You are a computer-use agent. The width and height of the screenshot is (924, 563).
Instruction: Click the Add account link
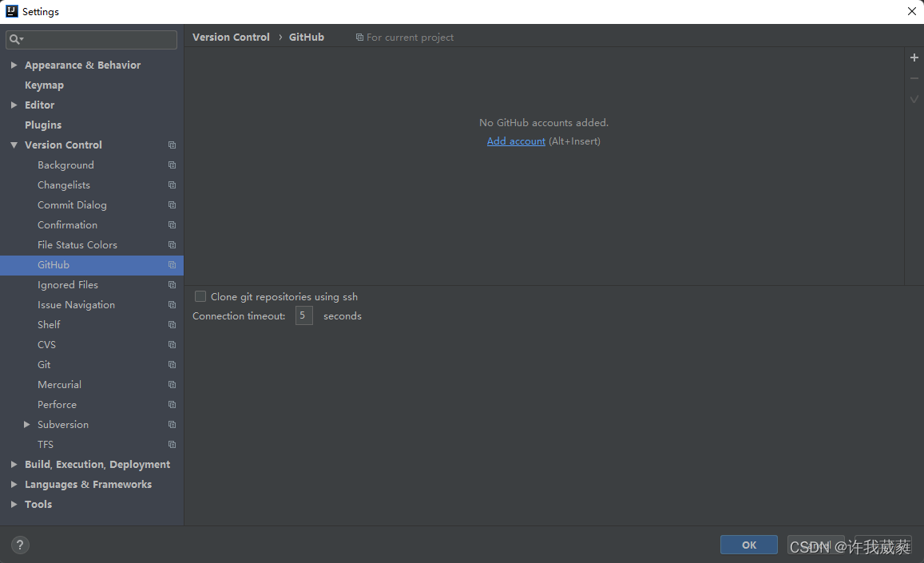click(516, 141)
